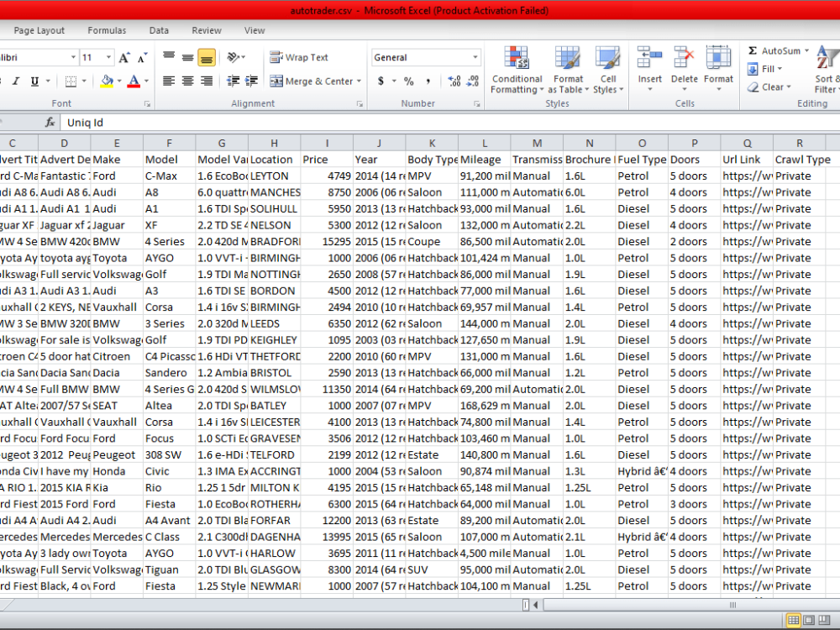Apply percent style
Viewport: 840px width, 630px height.
[x=409, y=81]
